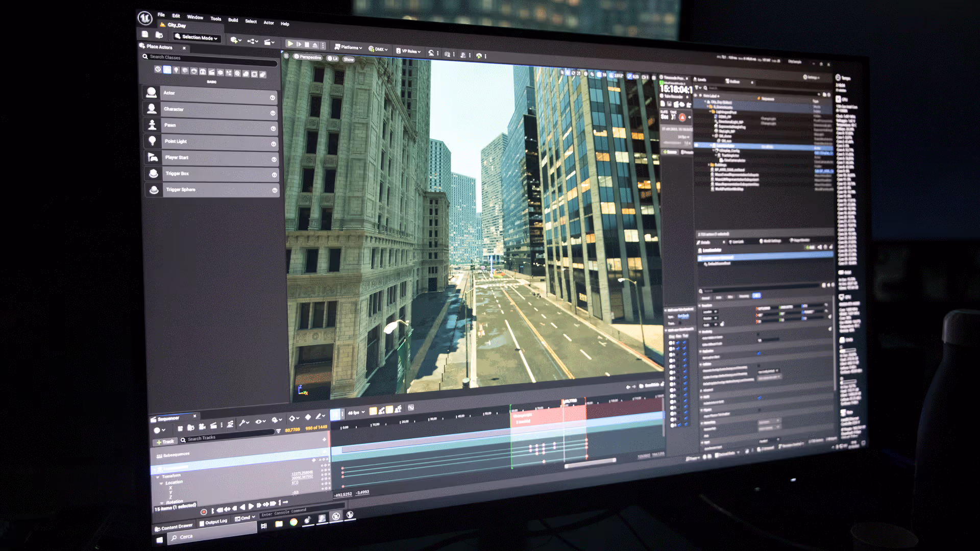Open Chrome from the taskbar
This screenshot has width=980, height=551.
293,522
